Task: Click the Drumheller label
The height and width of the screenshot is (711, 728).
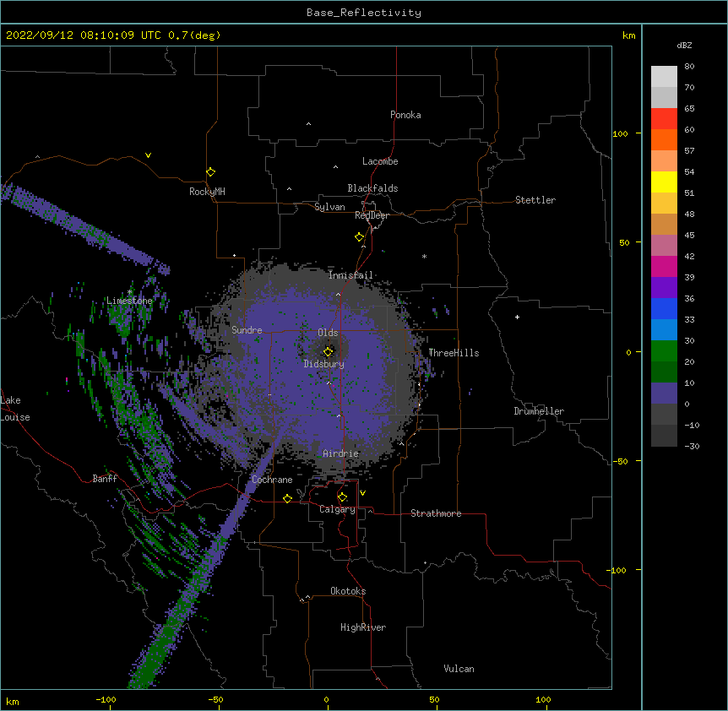Action: point(539,411)
